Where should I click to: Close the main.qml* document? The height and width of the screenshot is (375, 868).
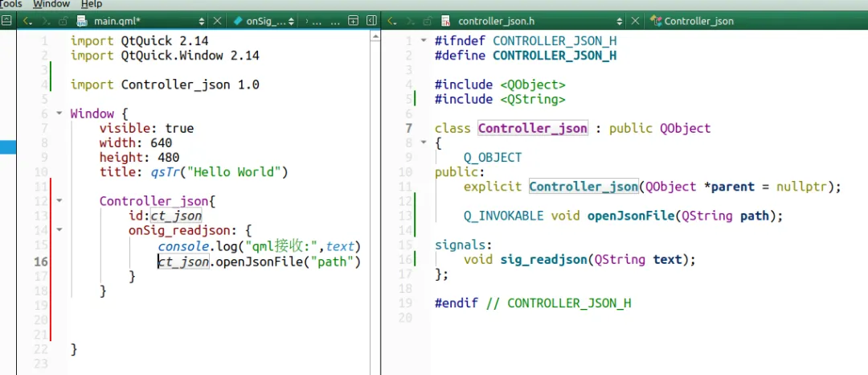[x=218, y=21]
